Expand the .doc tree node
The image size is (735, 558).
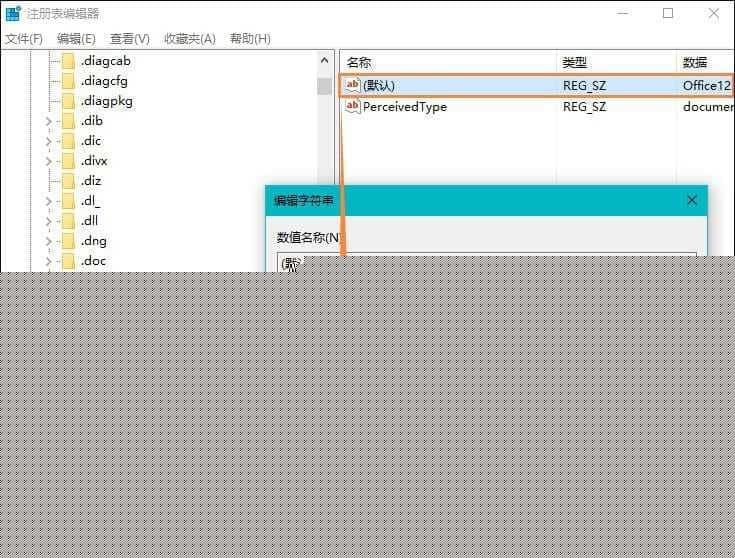49,261
